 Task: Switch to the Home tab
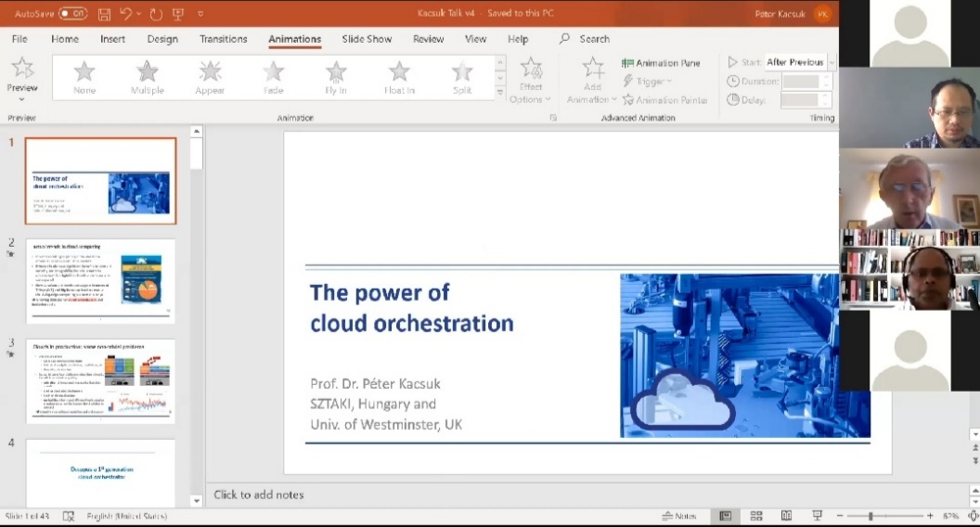65,39
